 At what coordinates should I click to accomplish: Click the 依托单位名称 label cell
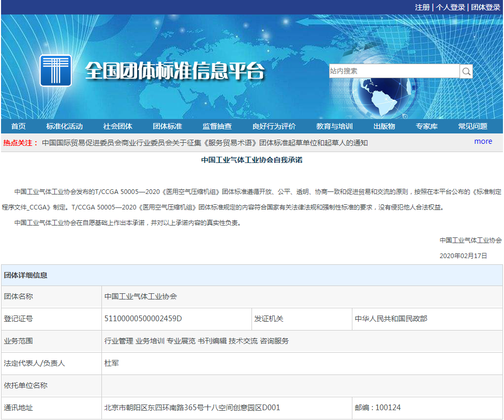click(51, 386)
